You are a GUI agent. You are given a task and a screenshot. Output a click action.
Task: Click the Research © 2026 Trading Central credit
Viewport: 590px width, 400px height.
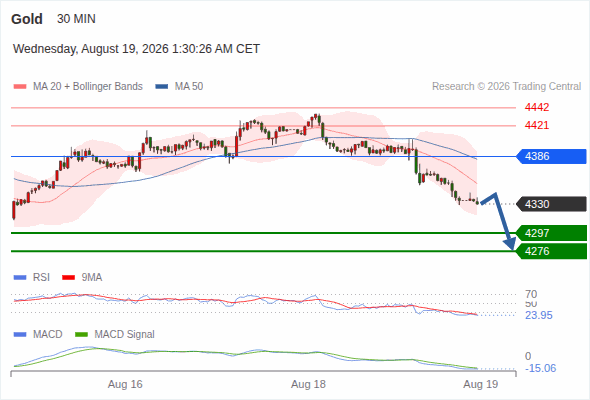506,87
